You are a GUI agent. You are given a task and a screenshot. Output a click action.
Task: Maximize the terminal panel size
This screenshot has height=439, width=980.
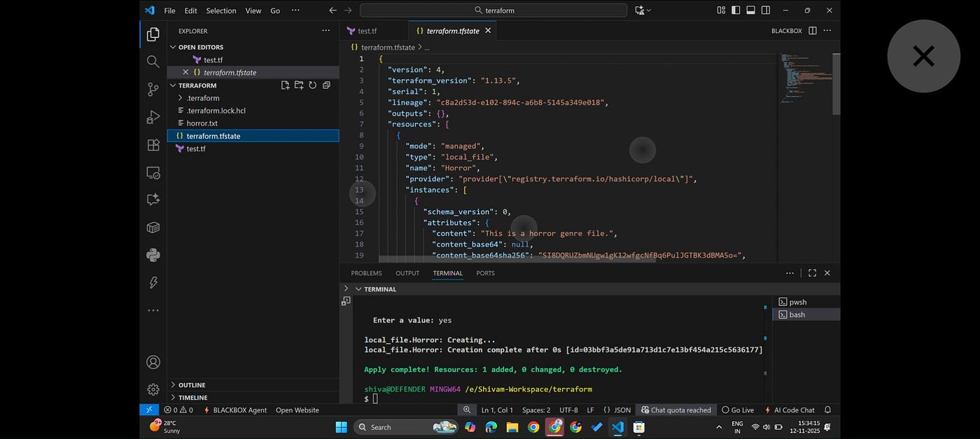click(x=812, y=273)
